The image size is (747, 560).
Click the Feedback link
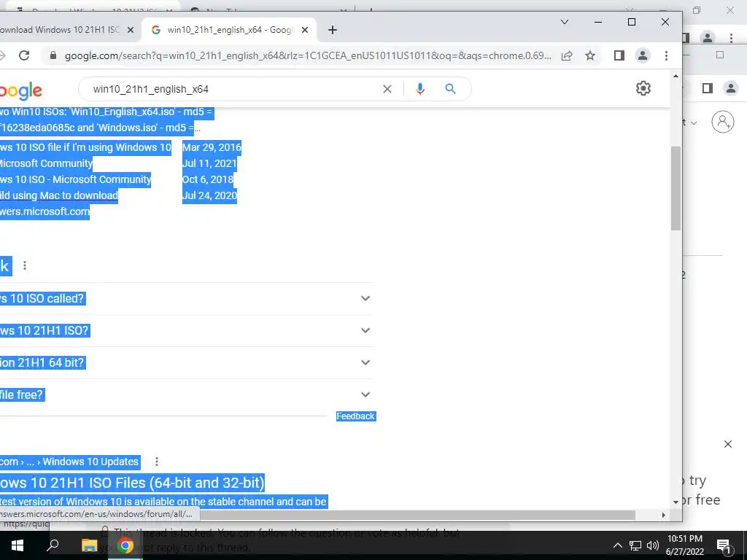(x=356, y=416)
